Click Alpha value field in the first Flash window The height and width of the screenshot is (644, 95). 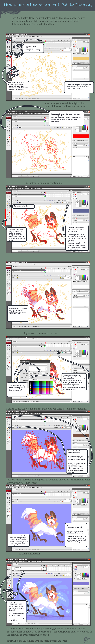point(78,54)
